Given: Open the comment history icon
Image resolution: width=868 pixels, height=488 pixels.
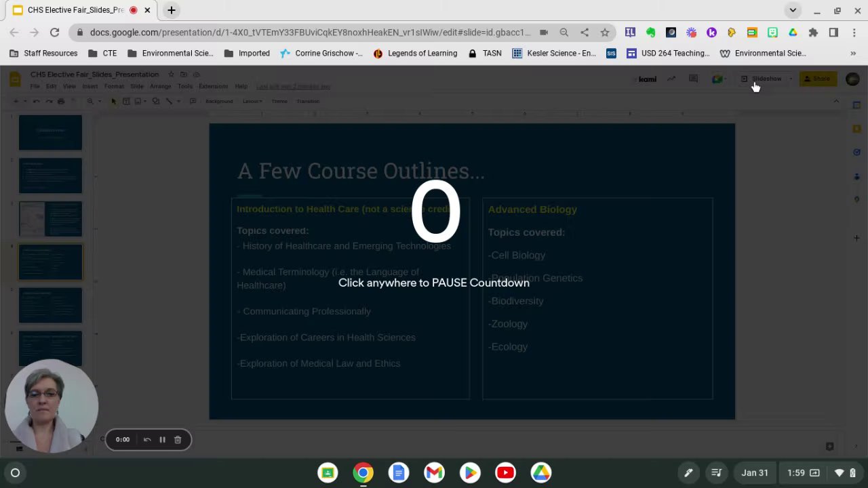Looking at the screenshot, I should tap(693, 79).
